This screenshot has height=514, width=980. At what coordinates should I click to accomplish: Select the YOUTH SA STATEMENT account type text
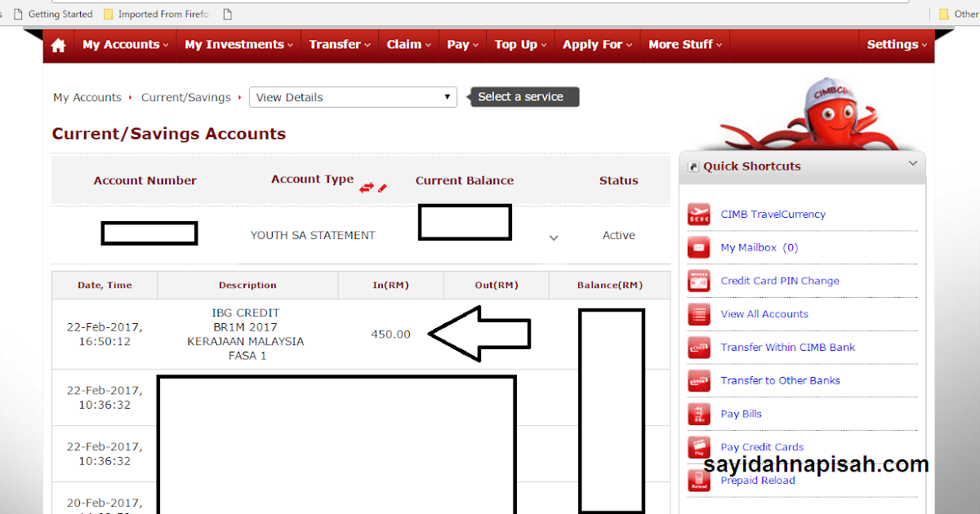(x=313, y=235)
